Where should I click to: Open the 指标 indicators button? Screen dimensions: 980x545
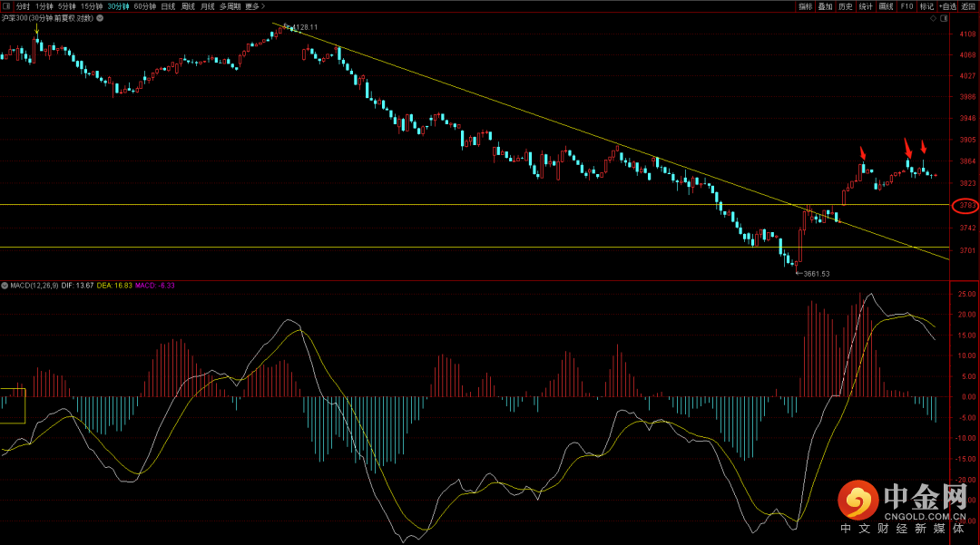pos(805,6)
